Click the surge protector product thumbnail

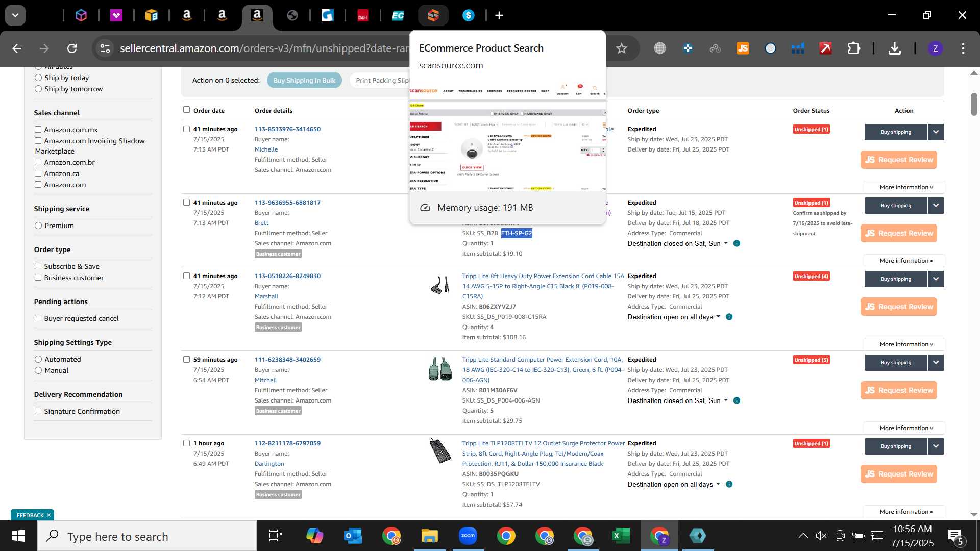(x=440, y=451)
